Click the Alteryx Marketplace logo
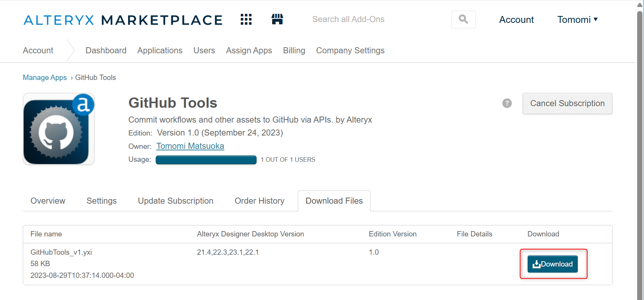Screen dimensions: 644x300 tap(123, 20)
